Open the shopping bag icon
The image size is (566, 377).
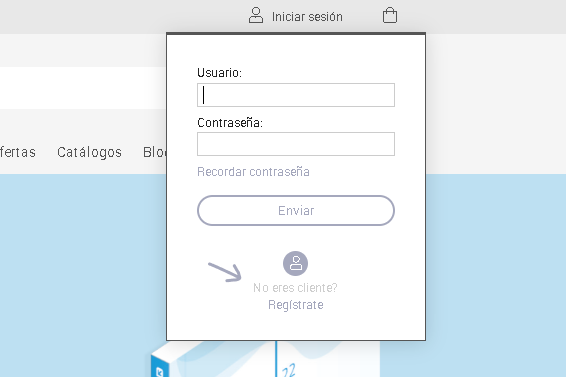(390, 16)
